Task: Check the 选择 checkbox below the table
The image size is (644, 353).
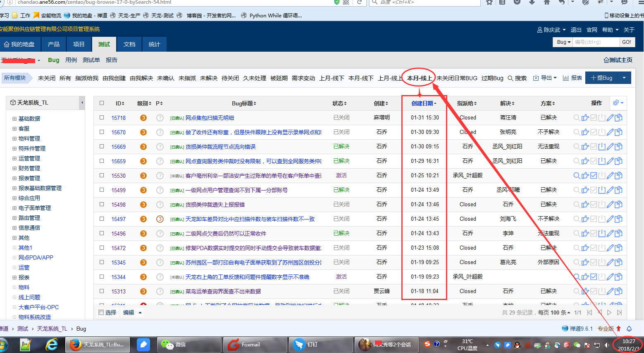Action: tap(101, 312)
